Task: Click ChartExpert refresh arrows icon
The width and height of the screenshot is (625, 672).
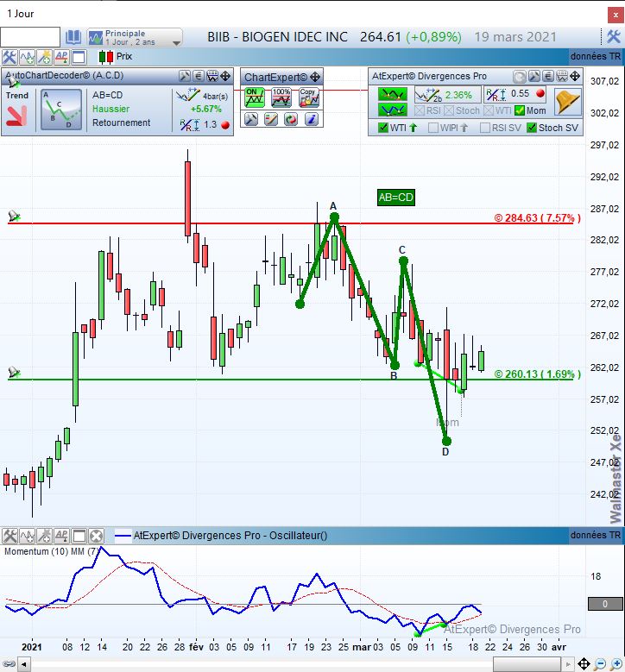Action: 291,119
